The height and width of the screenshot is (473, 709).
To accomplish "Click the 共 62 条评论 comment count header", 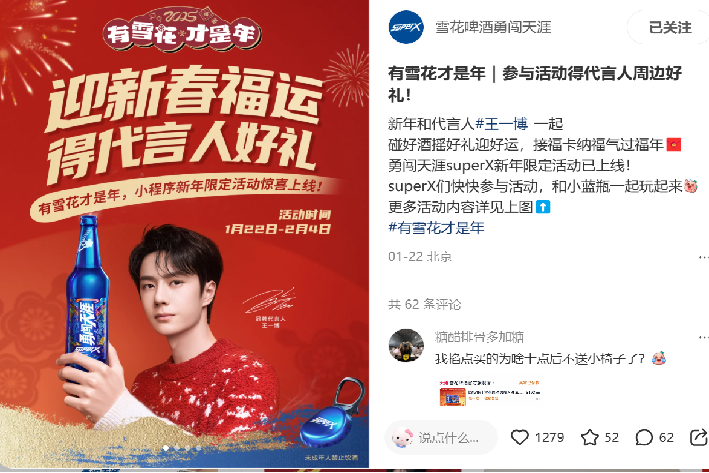I will tap(424, 304).
